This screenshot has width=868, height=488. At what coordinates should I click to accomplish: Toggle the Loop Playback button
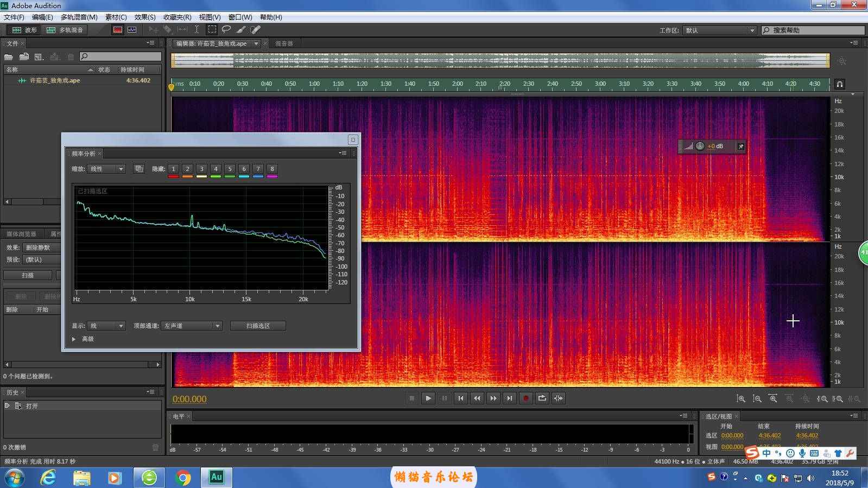542,398
